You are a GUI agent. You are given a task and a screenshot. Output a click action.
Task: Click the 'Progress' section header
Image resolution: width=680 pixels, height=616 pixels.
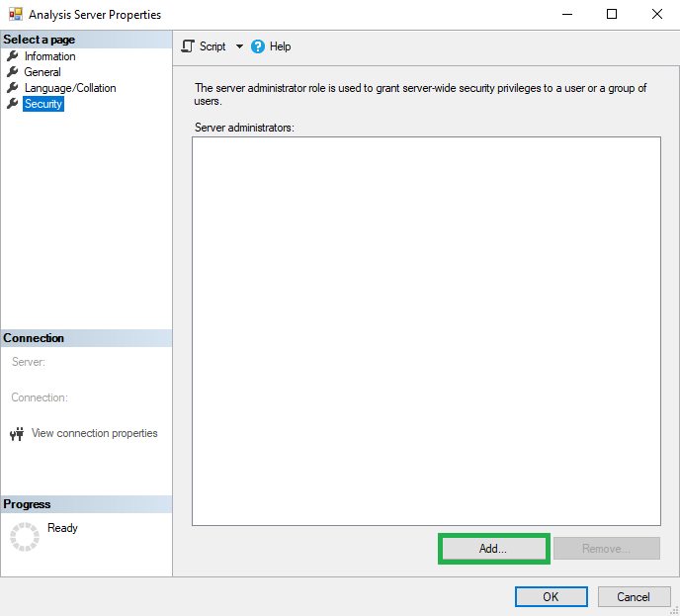27,504
